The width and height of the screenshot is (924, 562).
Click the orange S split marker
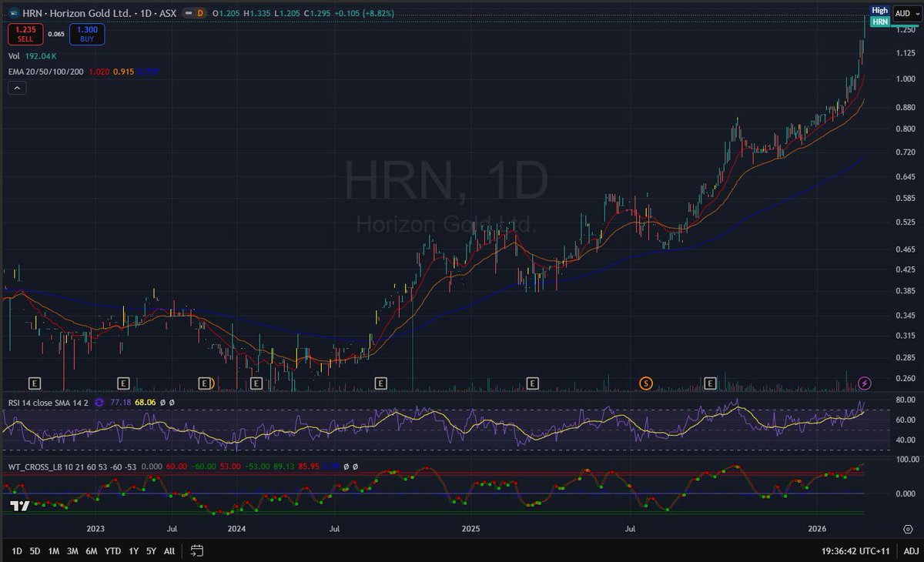[x=646, y=383]
